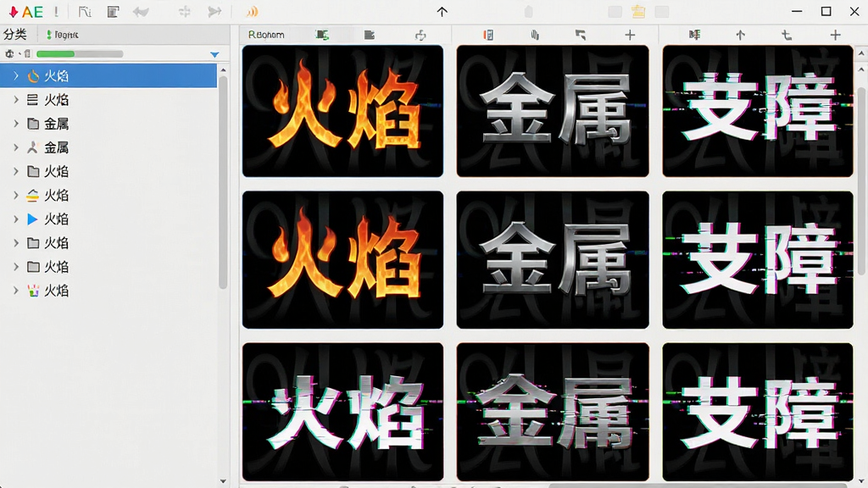This screenshot has width=868, height=488.
Task: Click the up arrow icon above the 安障 column
Action: pos(740,35)
